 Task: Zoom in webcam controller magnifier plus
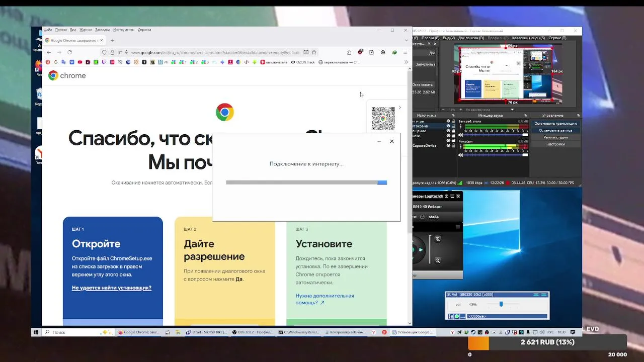coord(438,239)
